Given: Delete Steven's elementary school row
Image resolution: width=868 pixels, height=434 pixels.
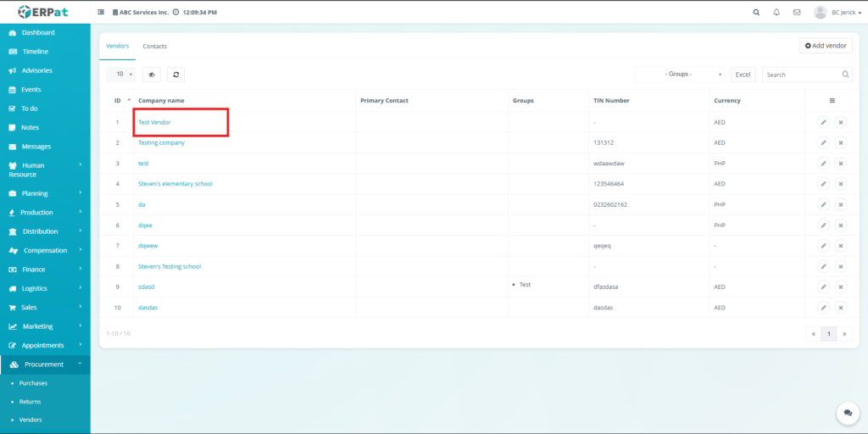Looking at the screenshot, I should click(840, 184).
